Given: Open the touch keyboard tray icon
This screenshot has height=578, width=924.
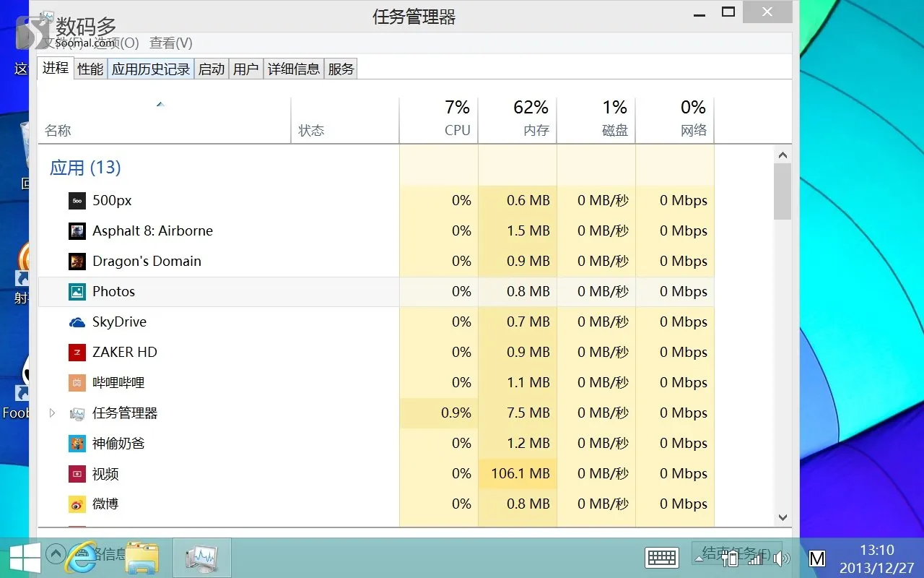Looking at the screenshot, I should pyautogui.click(x=661, y=558).
